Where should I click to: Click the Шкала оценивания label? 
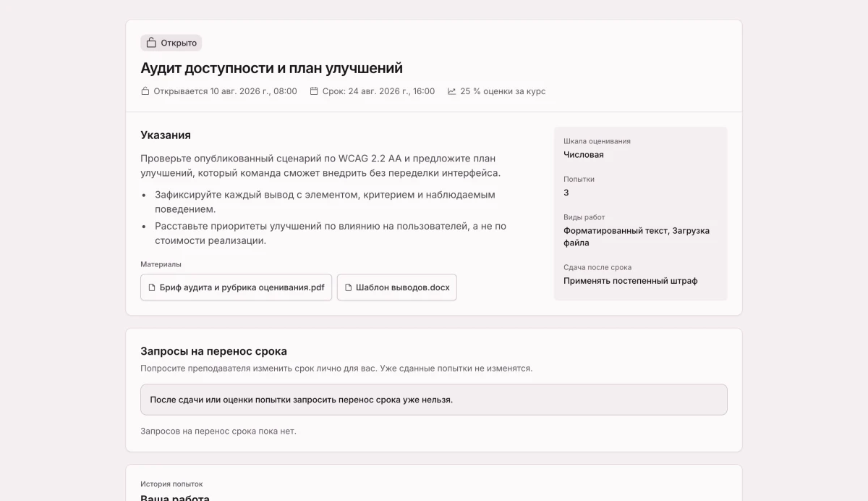coord(597,141)
